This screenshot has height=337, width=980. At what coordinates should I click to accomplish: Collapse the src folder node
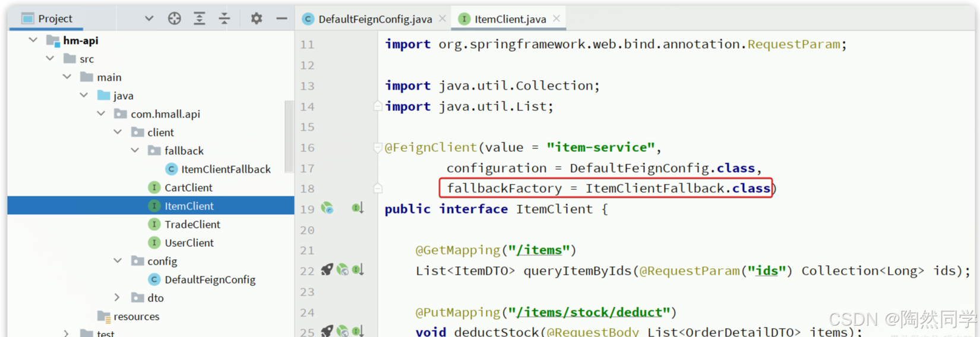pos(50,59)
